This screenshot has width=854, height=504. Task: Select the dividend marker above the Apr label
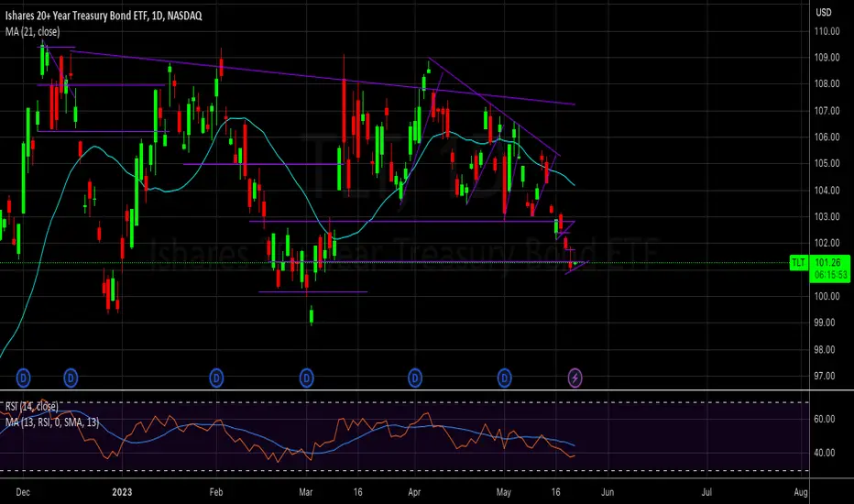pyautogui.click(x=415, y=378)
